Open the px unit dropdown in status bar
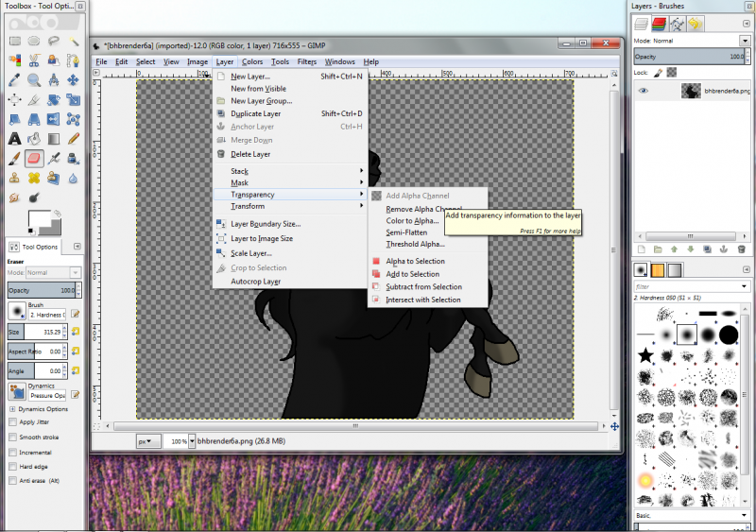Image resolution: width=756 pixels, height=532 pixels. tap(148, 441)
